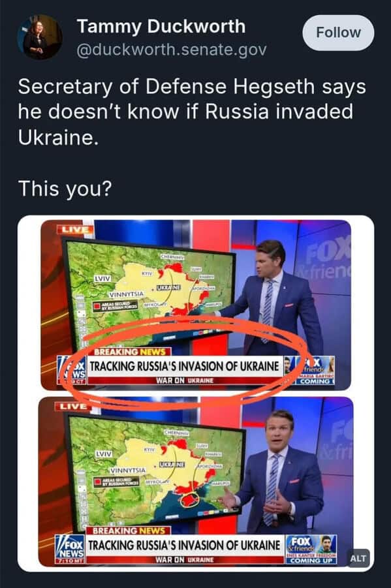Image resolution: width=391 pixels, height=588 pixels.
Task: Tap the ALT badge on the image
Action: [358, 558]
